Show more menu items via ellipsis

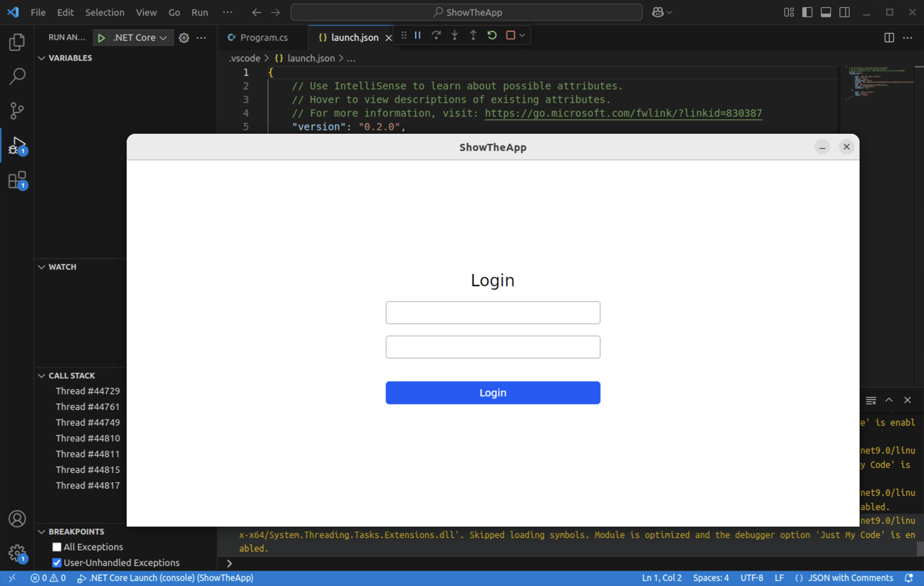point(228,12)
